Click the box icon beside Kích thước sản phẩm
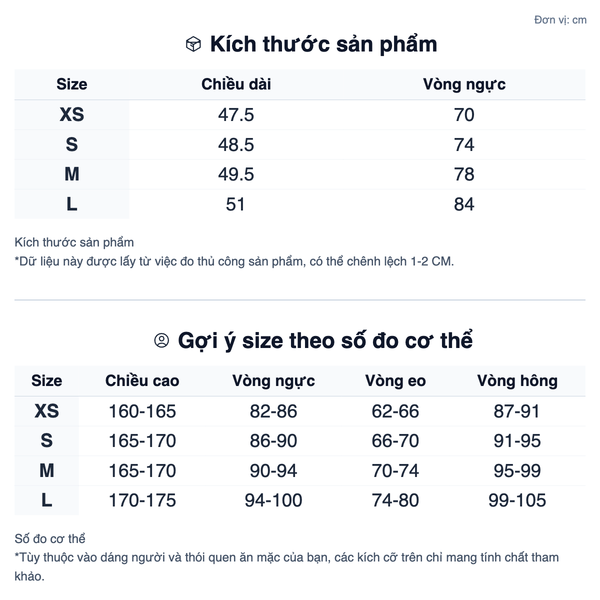Image resolution: width=600 pixels, height=600 pixels. click(x=193, y=44)
